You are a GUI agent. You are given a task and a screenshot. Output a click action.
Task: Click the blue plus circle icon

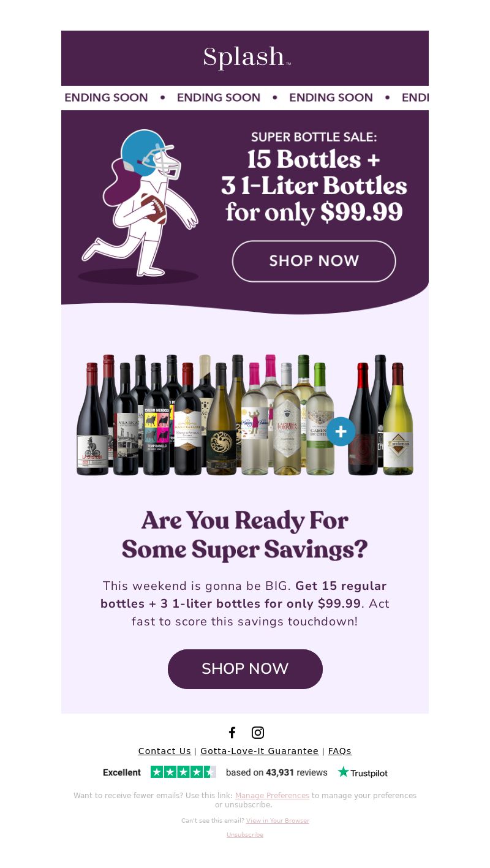[341, 431]
